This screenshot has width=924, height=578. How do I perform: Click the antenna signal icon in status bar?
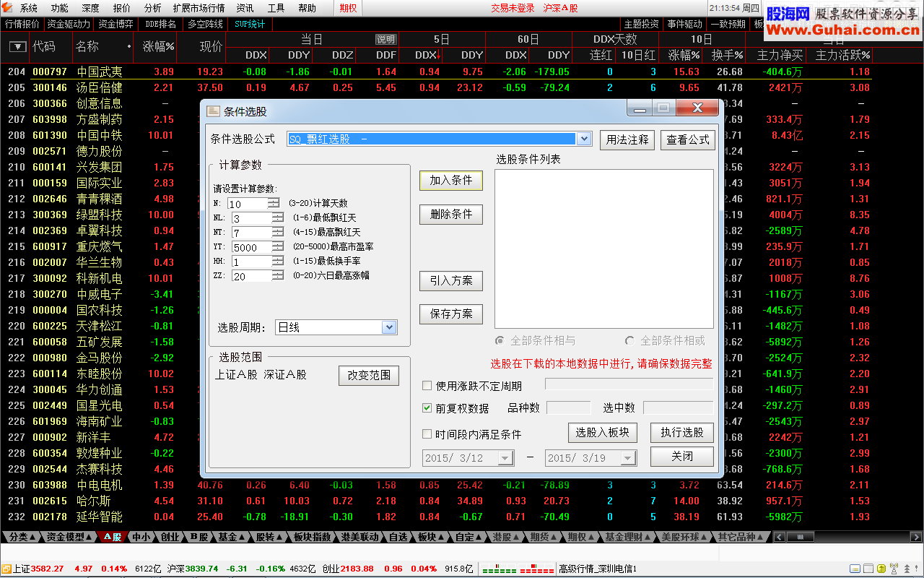(893, 569)
